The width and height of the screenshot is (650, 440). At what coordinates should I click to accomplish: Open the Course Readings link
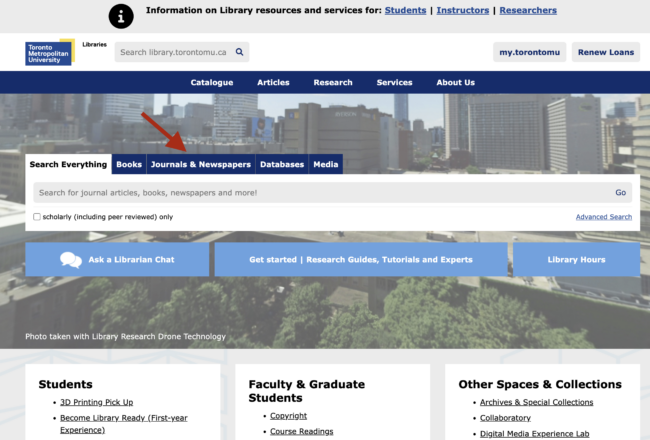[x=301, y=431]
